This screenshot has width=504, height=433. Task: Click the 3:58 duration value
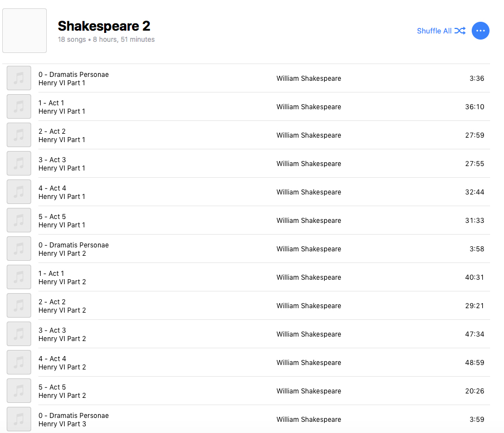point(477,249)
